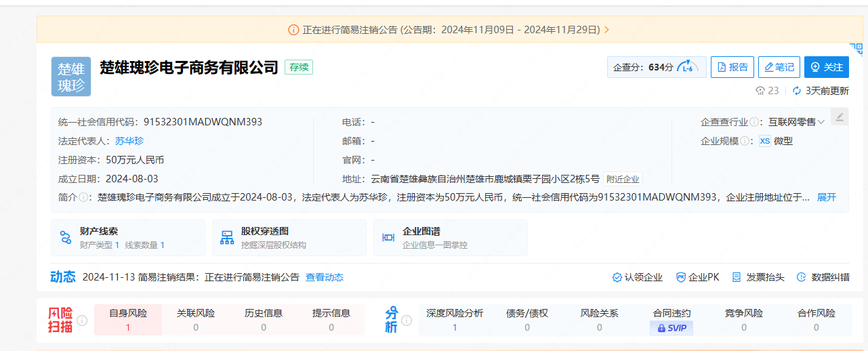The width and height of the screenshot is (868, 351).
Task: Click 认领企业 claim company link
Action: pos(638,277)
